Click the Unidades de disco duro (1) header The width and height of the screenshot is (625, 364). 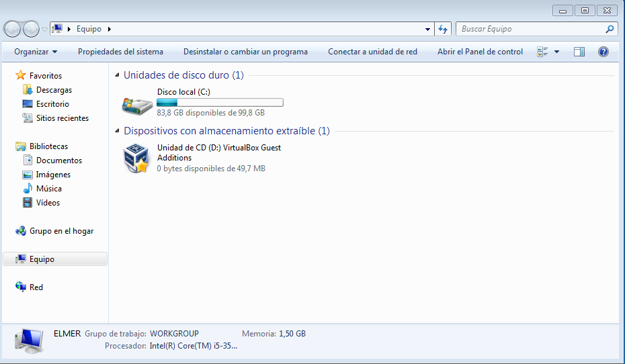pyautogui.click(x=183, y=75)
